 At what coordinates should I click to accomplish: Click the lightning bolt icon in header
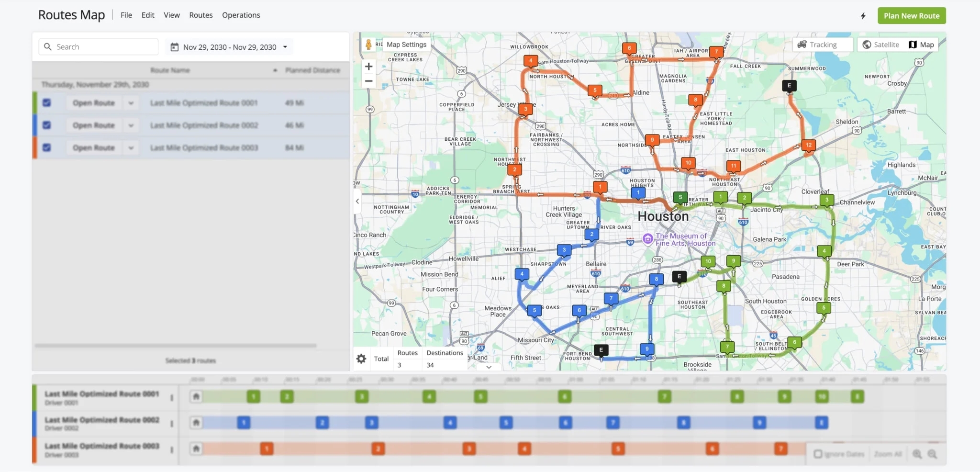[x=863, y=16]
